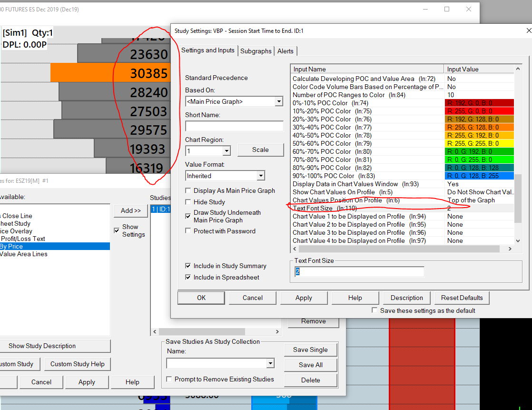Click the Short Name text field
Viewport: 532px width, 410px height.
point(234,126)
